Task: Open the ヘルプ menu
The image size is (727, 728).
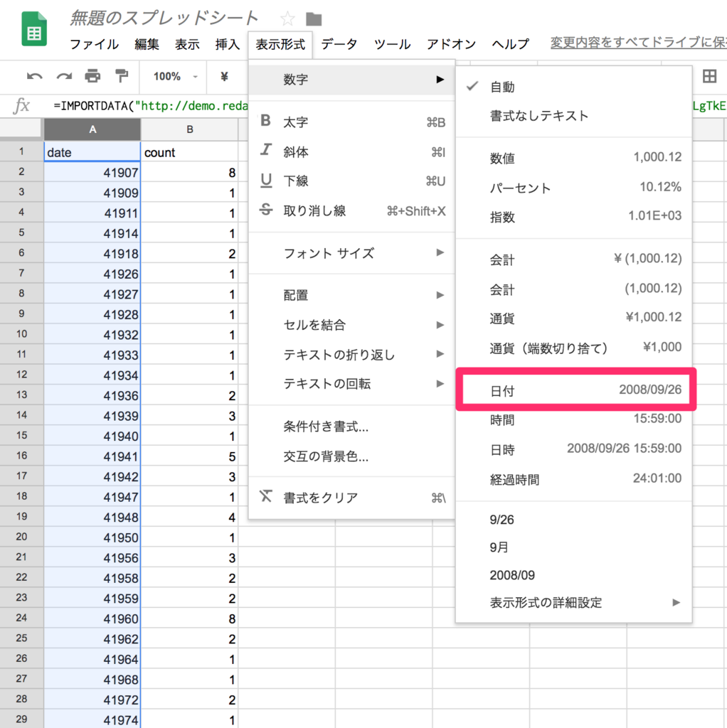Action: (x=510, y=44)
